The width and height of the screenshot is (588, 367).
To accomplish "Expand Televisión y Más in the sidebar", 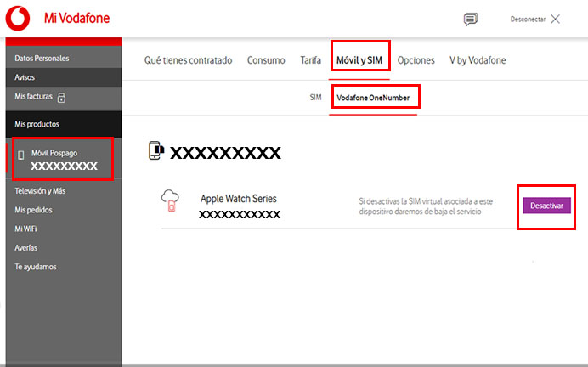I will click(x=40, y=191).
